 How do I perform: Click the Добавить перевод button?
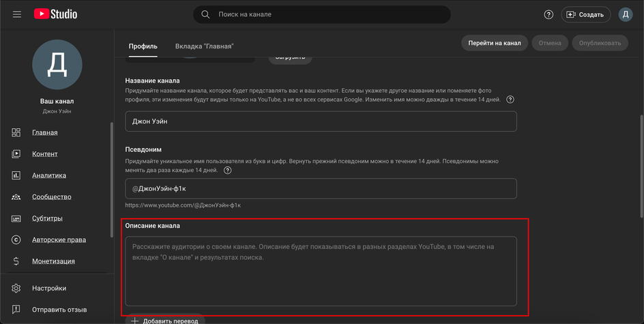coord(165,319)
